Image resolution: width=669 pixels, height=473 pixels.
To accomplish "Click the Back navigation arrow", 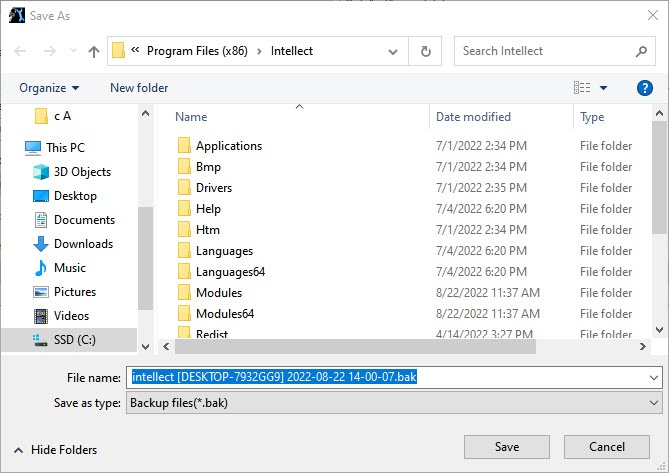I will click(21, 51).
